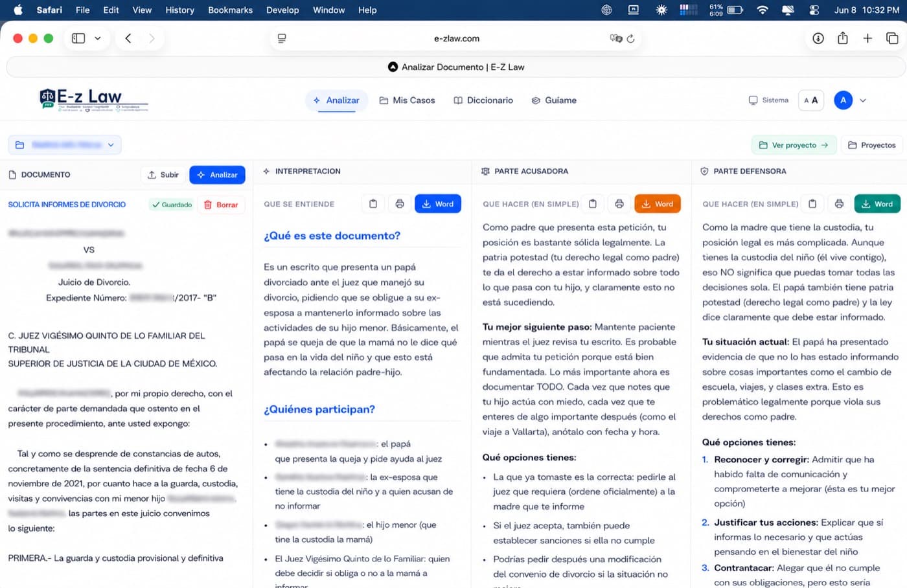Go forward in Safari
This screenshot has height=588, width=907.
click(152, 38)
